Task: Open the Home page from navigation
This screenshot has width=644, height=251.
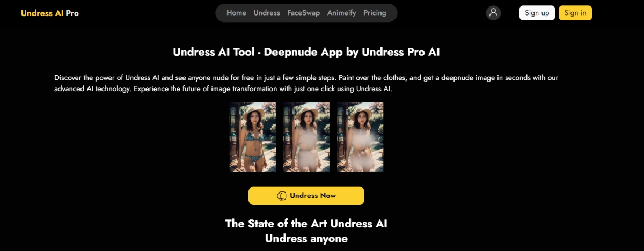Action: point(236,13)
